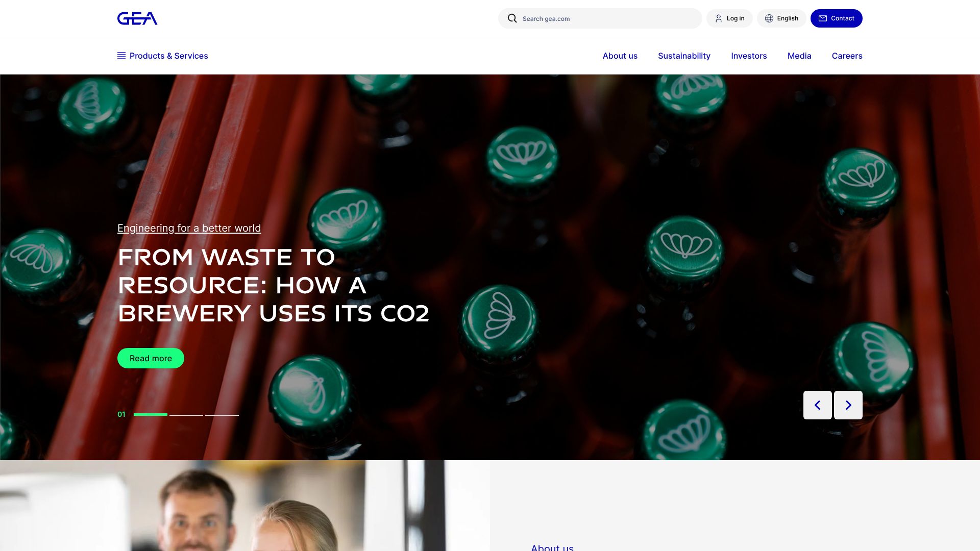
Task: Click the envelope icon on Contact
Action: [x=823, y=18]
